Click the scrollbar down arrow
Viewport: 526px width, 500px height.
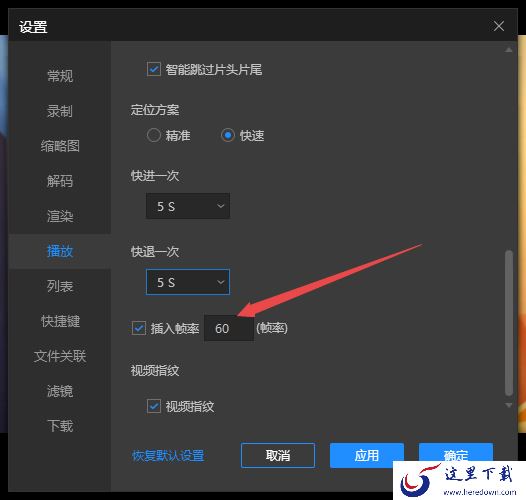509,405
